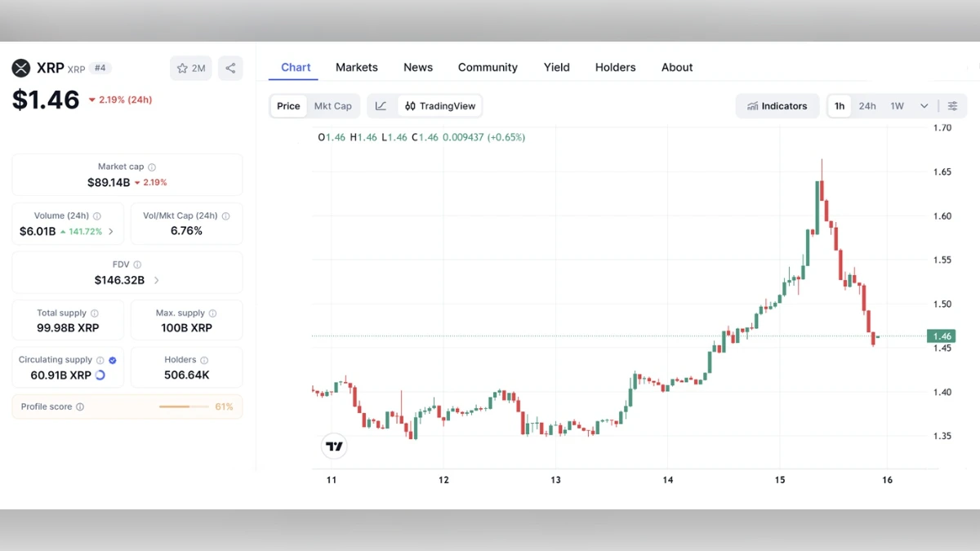
Task: Click the candlestick TradingView chart icon
Action: coord(410,106)
